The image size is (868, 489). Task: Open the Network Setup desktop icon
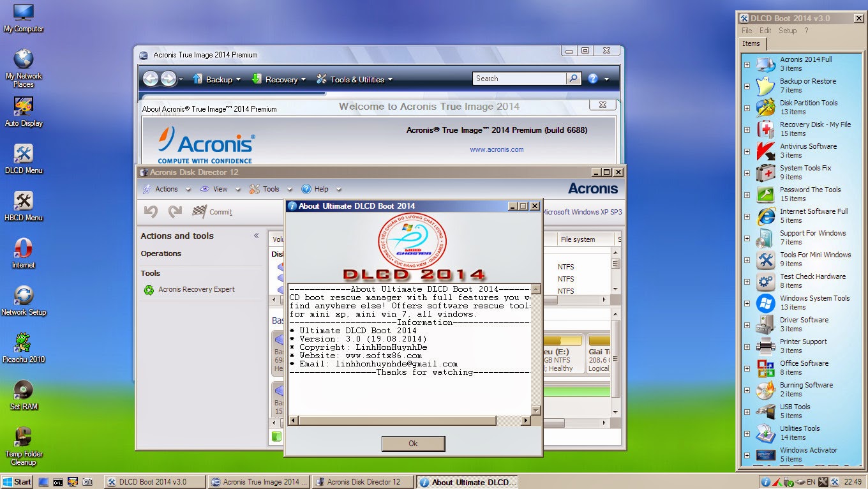(24, 301)
